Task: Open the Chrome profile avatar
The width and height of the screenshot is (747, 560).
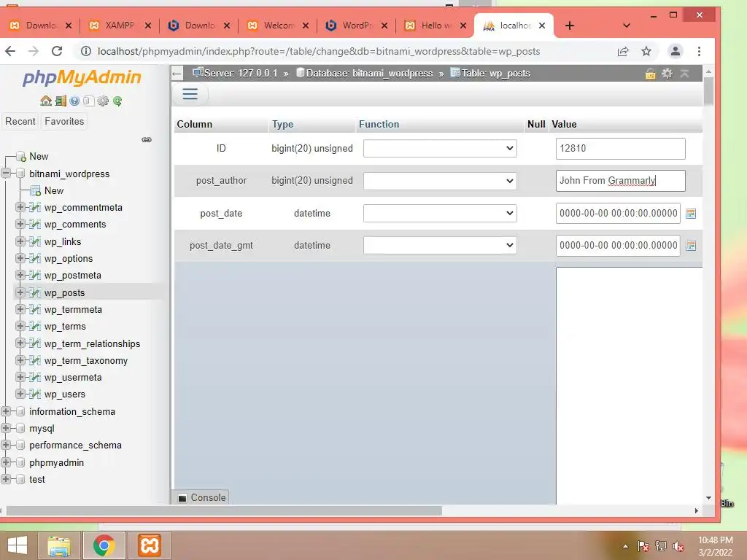Action: 676,51
